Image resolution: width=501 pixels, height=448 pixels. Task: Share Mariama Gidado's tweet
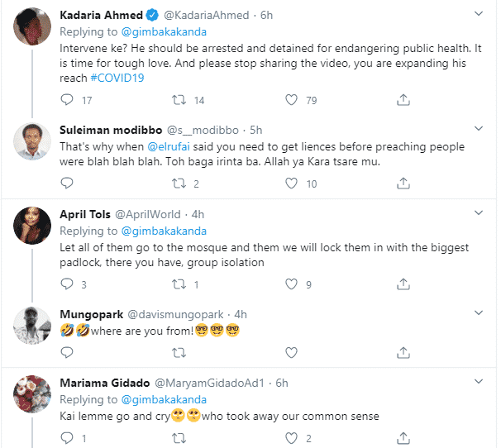click(x=403, y=438)
